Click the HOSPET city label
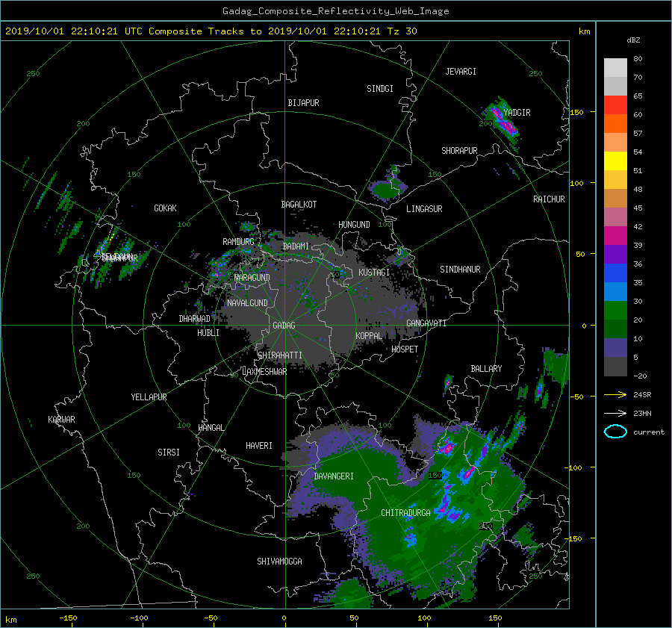Screen dimensions: 672x628 click(405, 349)
